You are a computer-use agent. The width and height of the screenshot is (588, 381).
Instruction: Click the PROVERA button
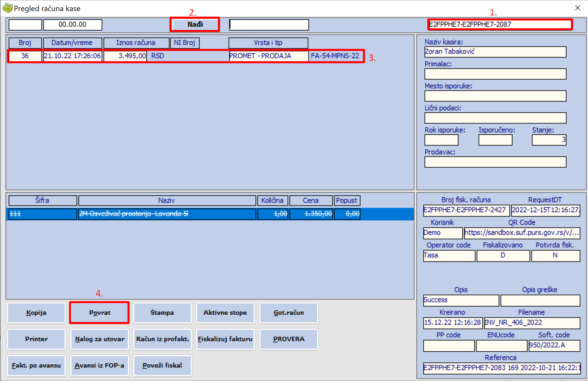[288, 339]
